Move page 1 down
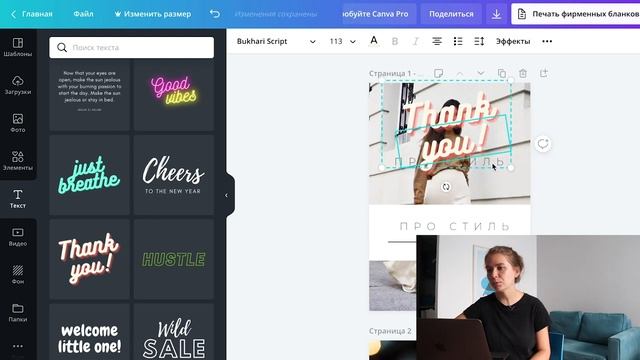Image resolution: width=640 pixels, height=360 pixels. [x=481, y=73]
